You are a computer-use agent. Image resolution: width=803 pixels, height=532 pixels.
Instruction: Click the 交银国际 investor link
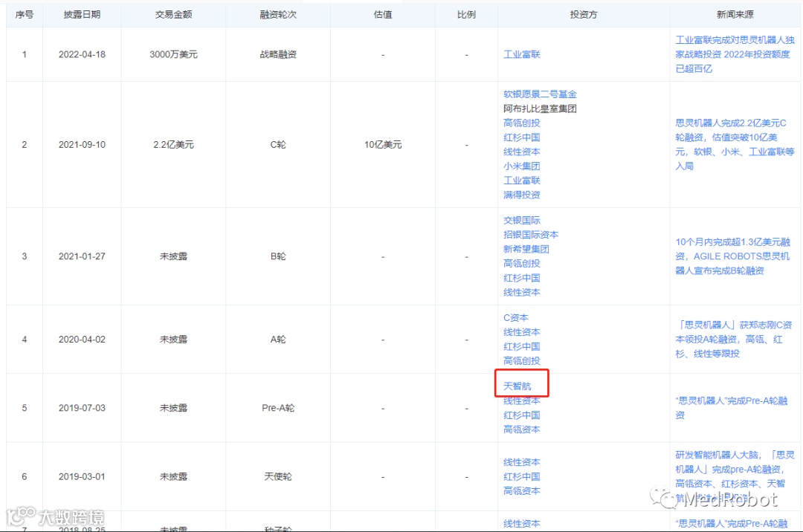point(521,220)
